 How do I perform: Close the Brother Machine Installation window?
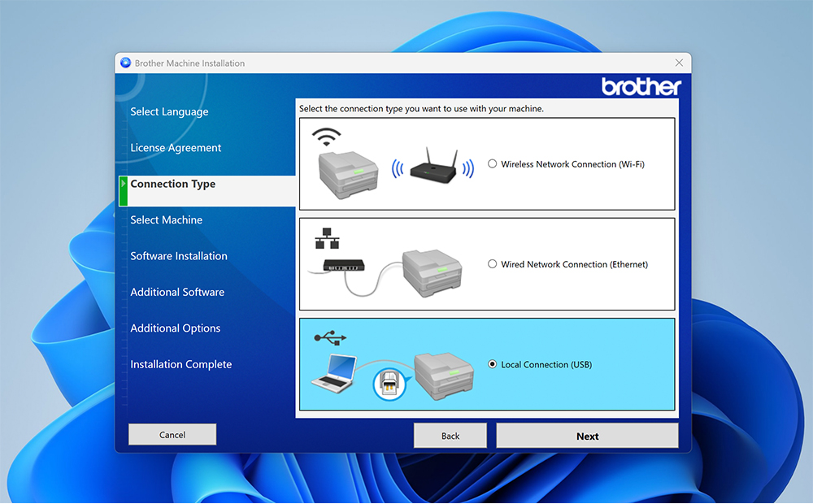[x=679, y=63]
